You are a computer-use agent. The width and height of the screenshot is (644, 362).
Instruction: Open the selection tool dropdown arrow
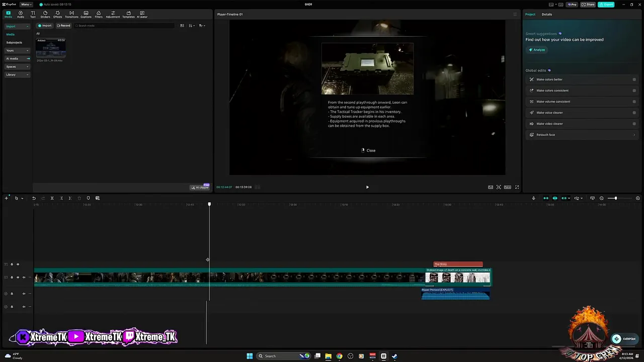click(x=22, y=198)
